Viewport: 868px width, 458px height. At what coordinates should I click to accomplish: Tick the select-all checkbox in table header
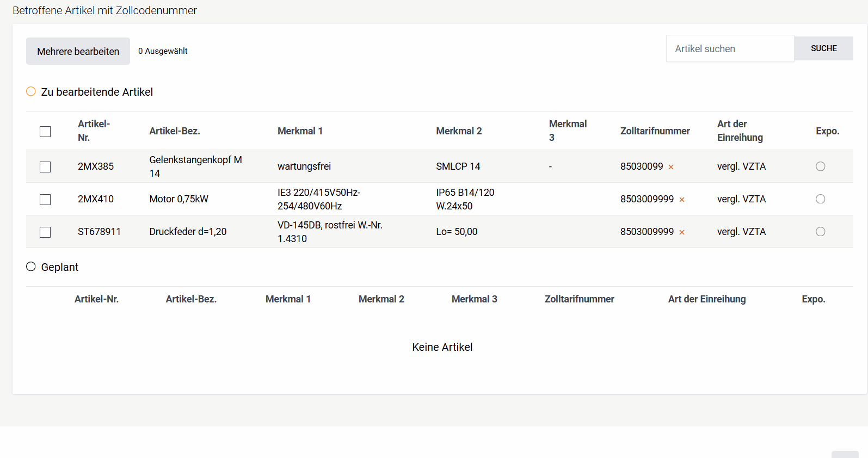tap(45, 132)
